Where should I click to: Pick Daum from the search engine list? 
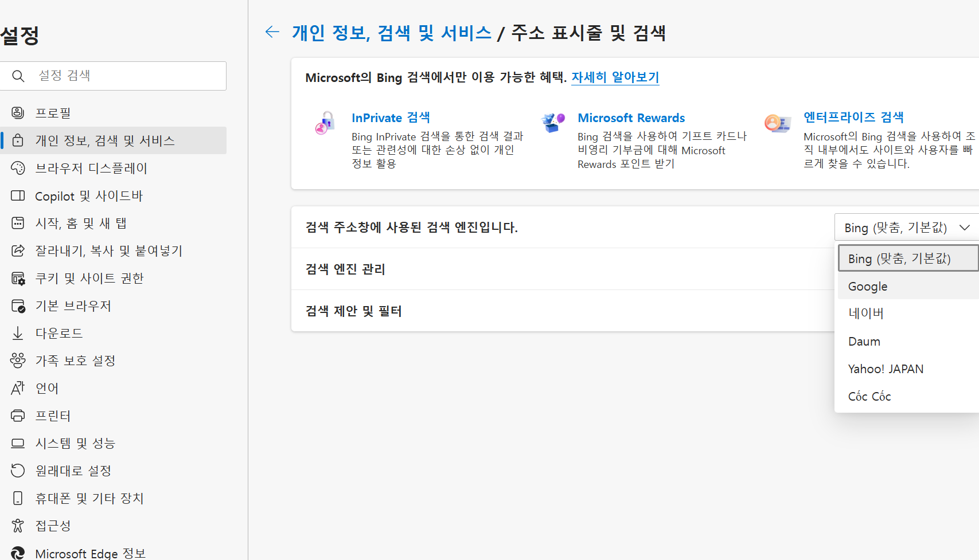point(908,341)
